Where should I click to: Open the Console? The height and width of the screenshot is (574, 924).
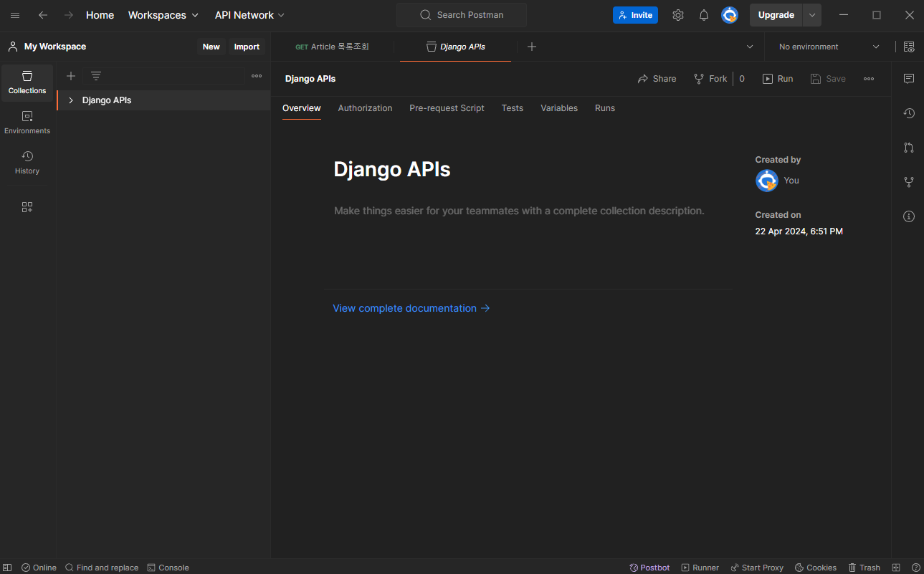coord(168,568)
